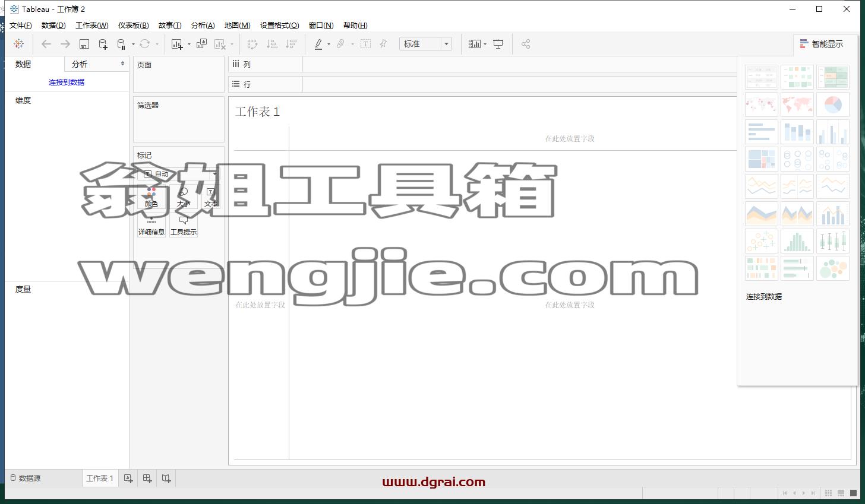
Task: Open the 帮助(H) menu
Action: coord(355,26)
